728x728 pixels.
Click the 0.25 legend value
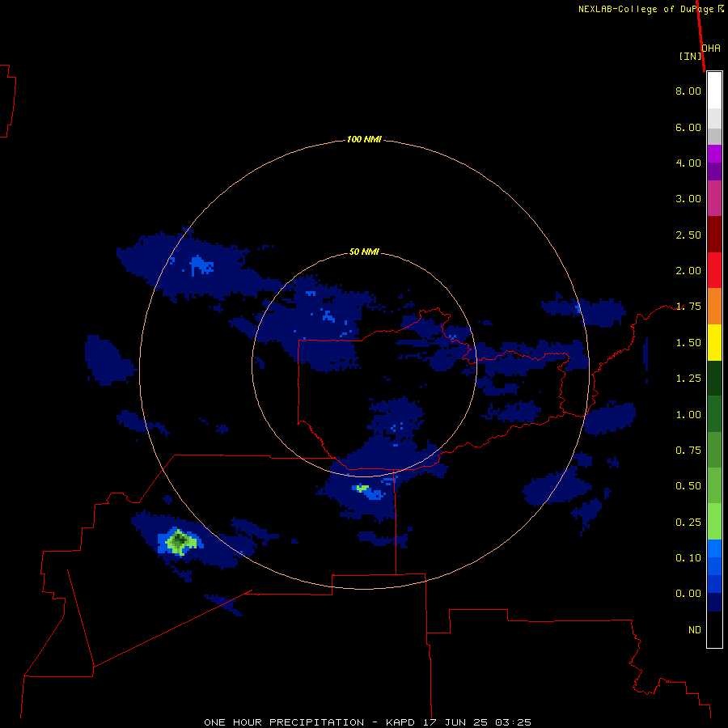tap(688, 523)
